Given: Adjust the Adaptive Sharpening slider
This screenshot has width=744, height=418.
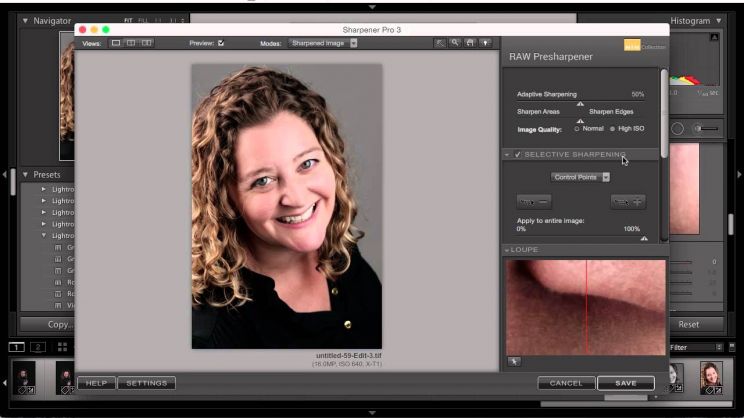Looking at the screenshot, I should coord(580,103).
